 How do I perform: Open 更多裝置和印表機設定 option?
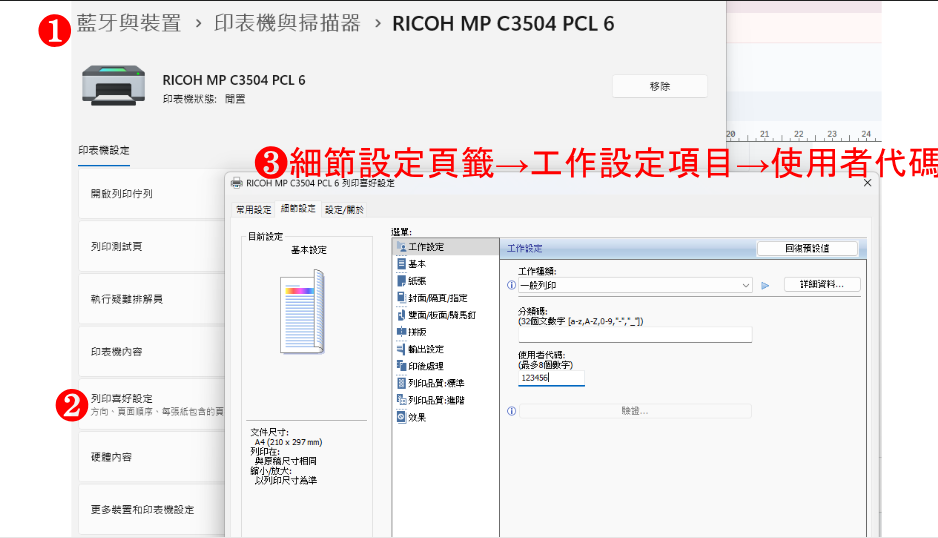(152, 510)
